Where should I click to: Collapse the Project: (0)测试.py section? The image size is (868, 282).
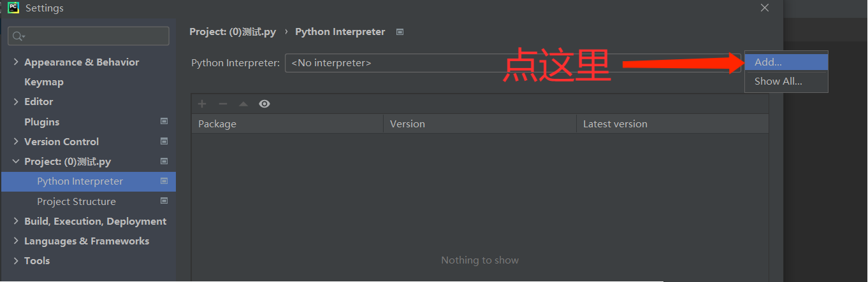click(x=16, y=162)
